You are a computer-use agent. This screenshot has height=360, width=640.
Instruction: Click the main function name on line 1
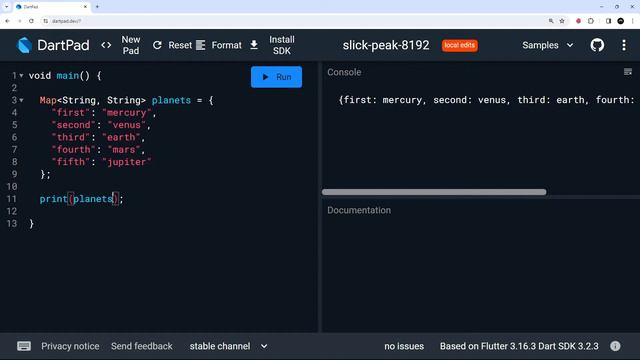[x=67, y=76]
